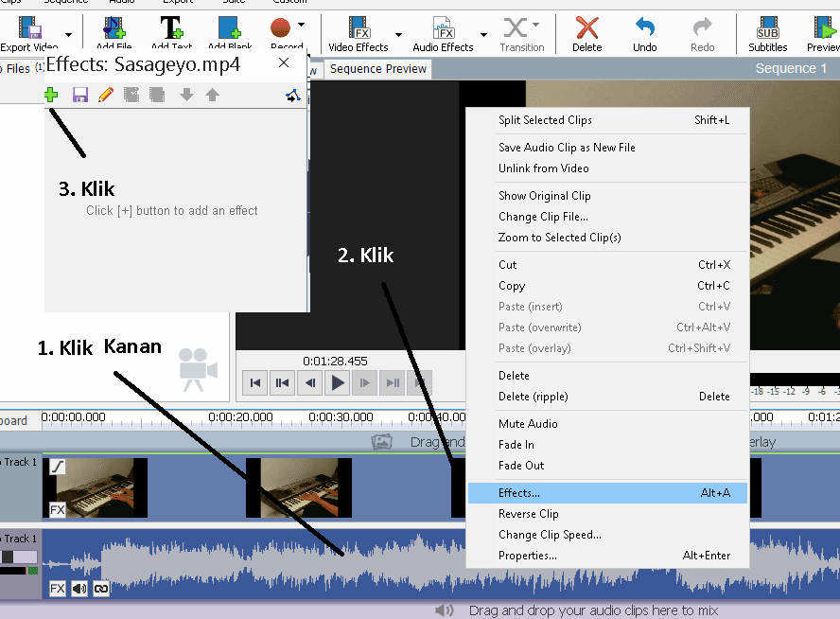Choose Save Audio Clip as New File
This screenshot has width=840, height=619.
coord(607,148)
